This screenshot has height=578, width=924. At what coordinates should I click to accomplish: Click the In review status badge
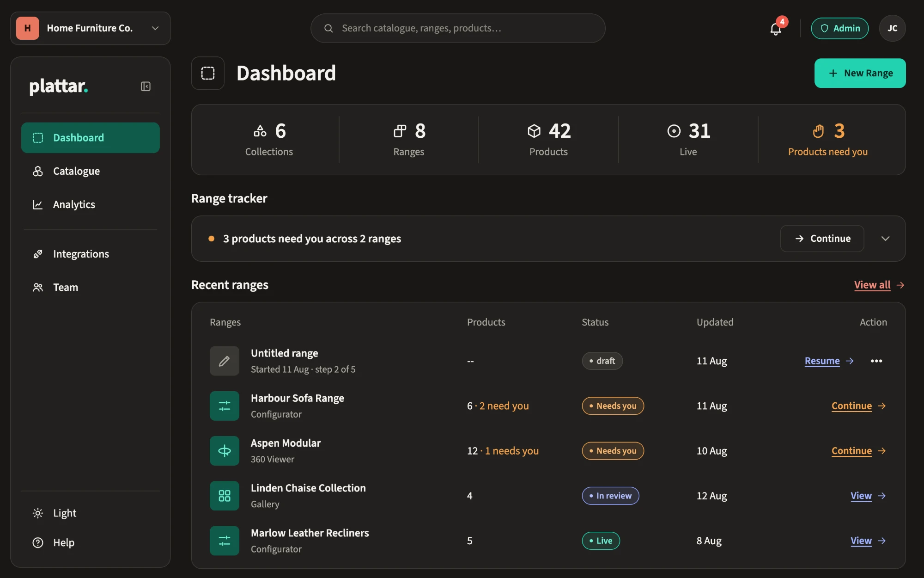[610, 496]
